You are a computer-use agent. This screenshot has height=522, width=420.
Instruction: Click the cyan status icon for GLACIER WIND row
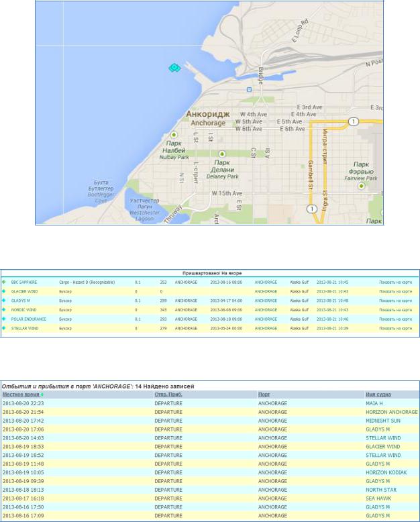[x=4, y=291]
